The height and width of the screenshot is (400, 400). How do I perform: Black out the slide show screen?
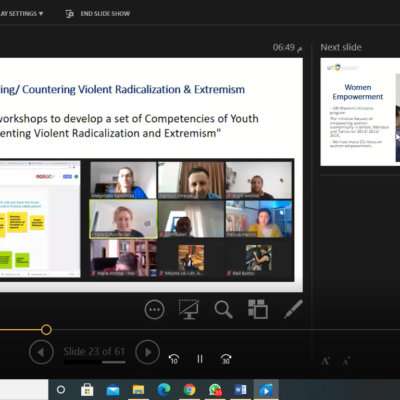pos(189,309)
